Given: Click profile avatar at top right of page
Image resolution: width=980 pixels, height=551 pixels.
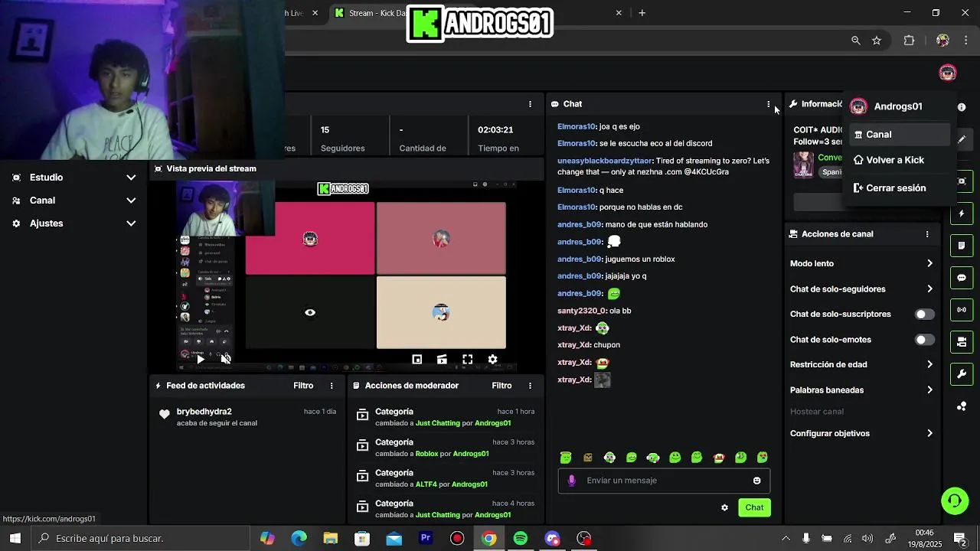Looking at the screenshot, I should [x=948, y=73].
